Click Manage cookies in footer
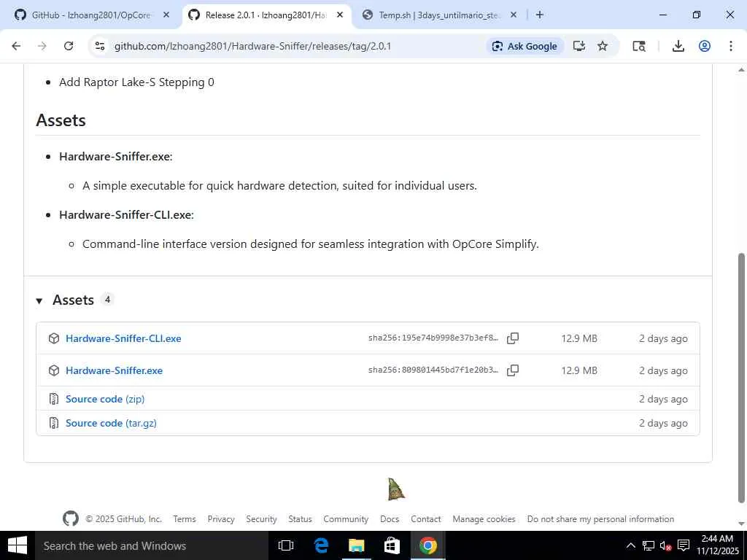Viewport: 747px width, 560px height. [484, 519]
